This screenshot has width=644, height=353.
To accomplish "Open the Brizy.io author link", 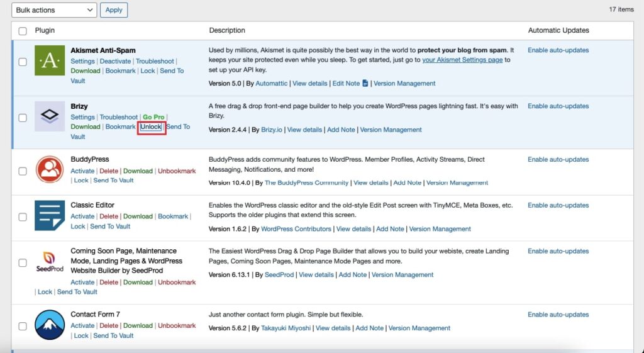I will point(272,130).
